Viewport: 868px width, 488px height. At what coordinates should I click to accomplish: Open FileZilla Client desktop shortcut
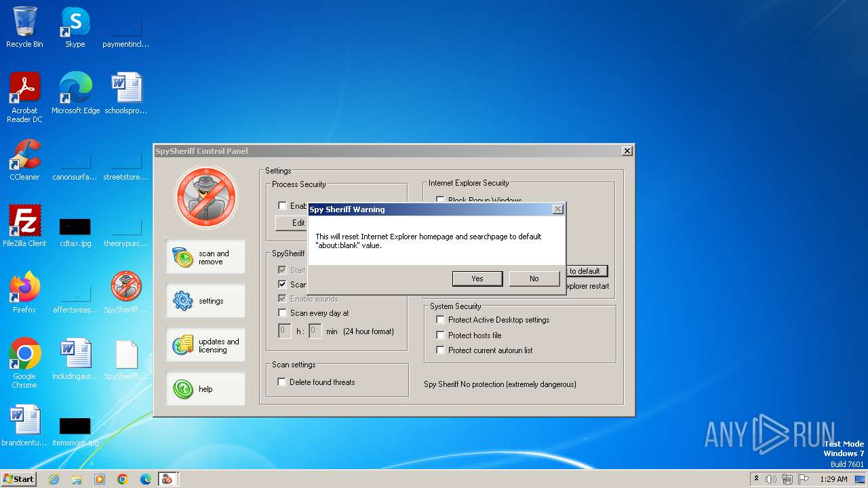click(x=24, y=226)
